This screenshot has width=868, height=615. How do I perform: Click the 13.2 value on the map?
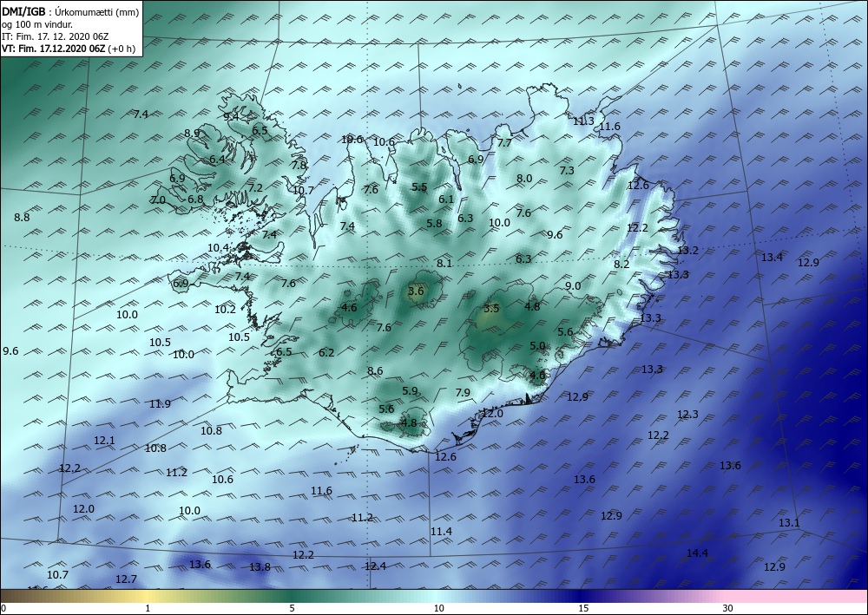tap(688, 250)
